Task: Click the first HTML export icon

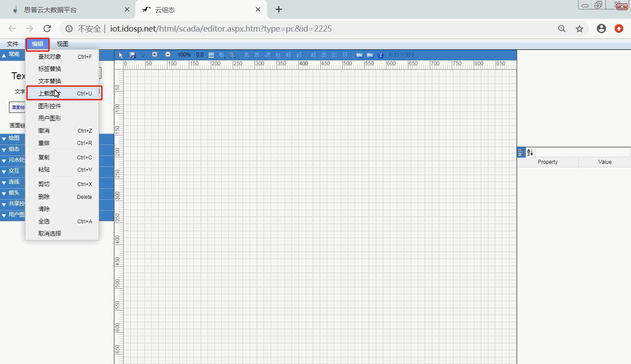Action: coord(359,55)
